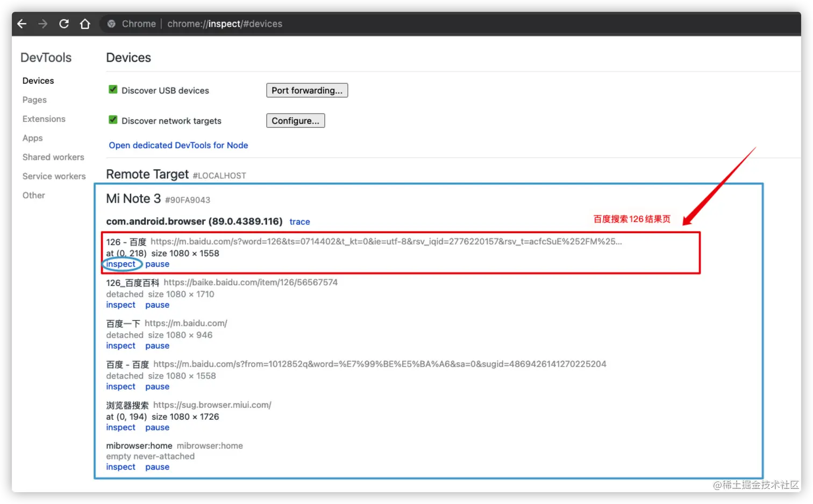Click the Chrome site info icon
813x504 pixels.
111,24
